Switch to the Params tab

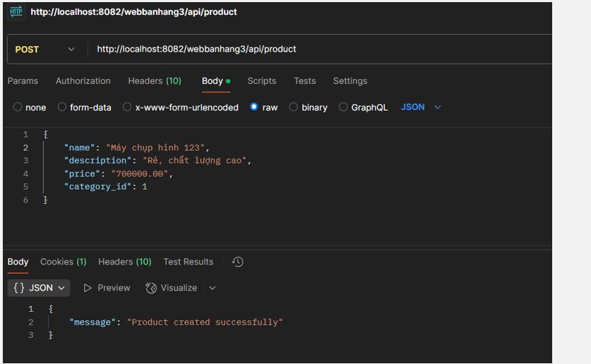pyautogui.click(x=23, y=81)
